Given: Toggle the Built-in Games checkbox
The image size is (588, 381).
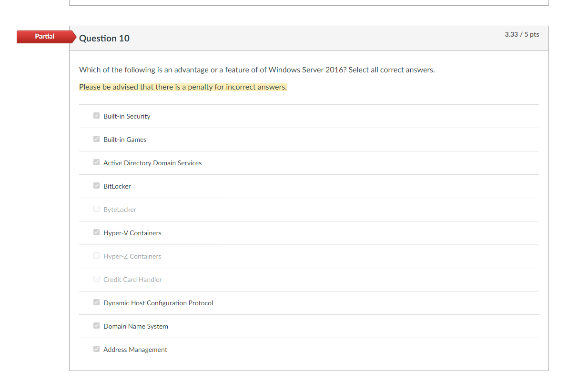Looking at the screenshot, I should tap(96, 139).
